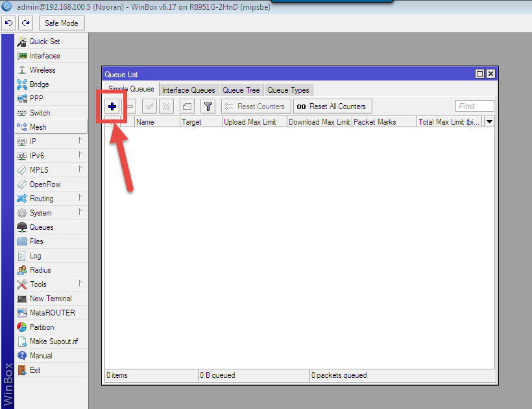
Task: Switch to Queue Tree tab
Action: point(241,90)
